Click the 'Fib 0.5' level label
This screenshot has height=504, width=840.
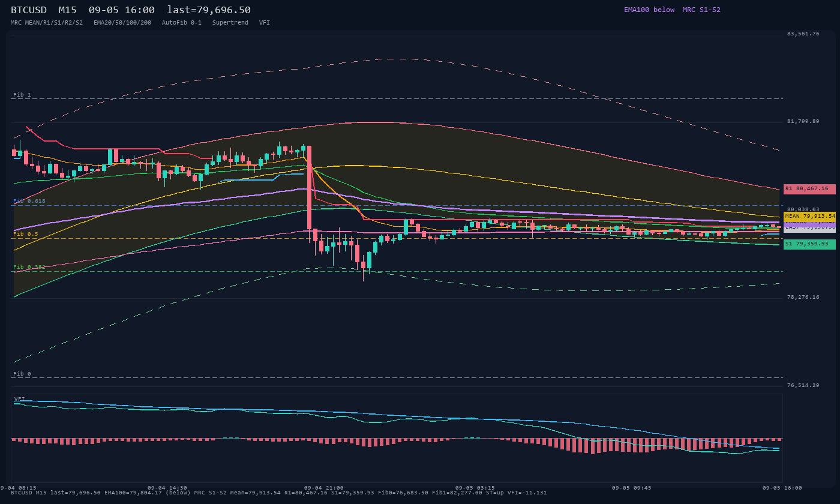pos(26,234)
